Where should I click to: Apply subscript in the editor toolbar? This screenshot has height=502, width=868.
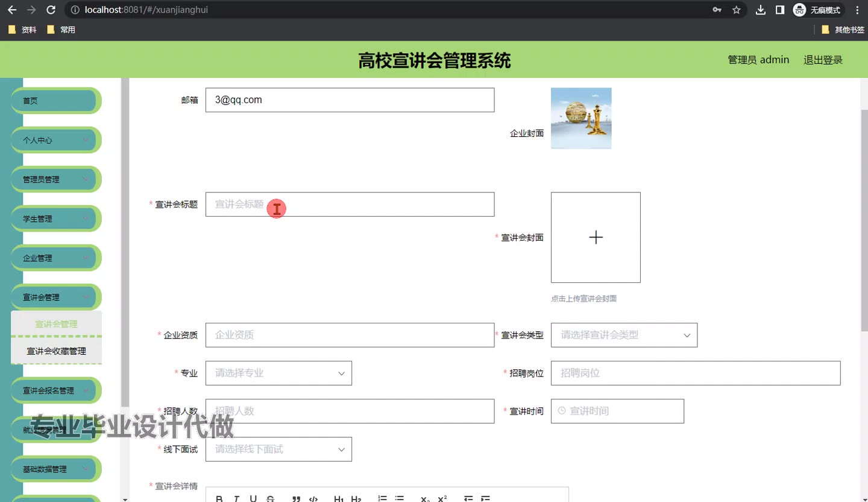coord(425,499)
